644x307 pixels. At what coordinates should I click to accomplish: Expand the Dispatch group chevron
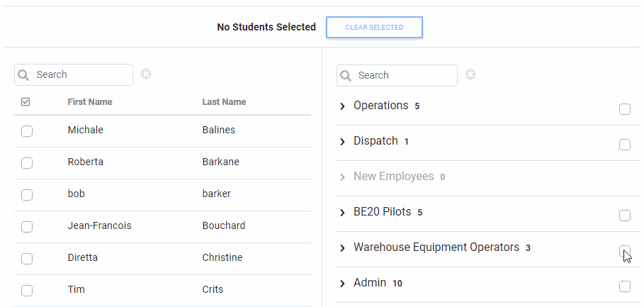(343, 142)
